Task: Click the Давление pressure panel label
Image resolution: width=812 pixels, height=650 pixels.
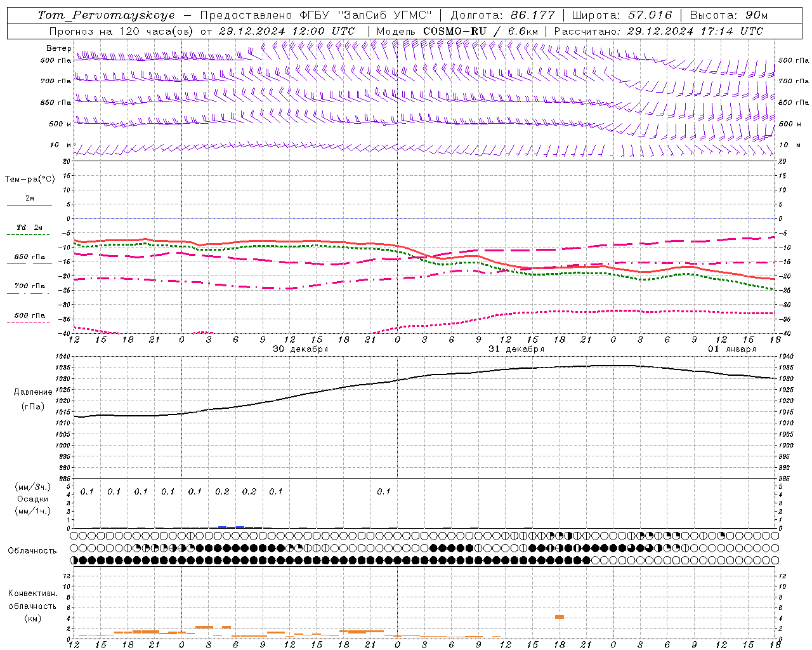Action: pyautogui.click(x=33, y=392)
